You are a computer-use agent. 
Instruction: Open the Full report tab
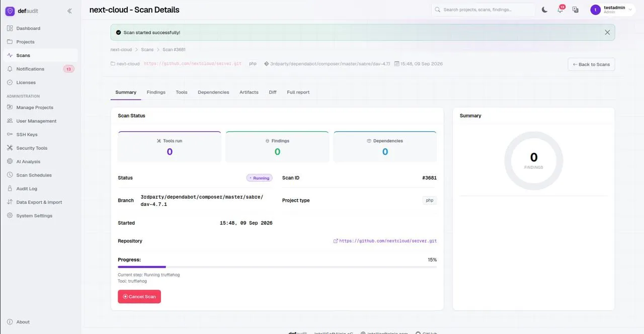(x=298, y=92)
